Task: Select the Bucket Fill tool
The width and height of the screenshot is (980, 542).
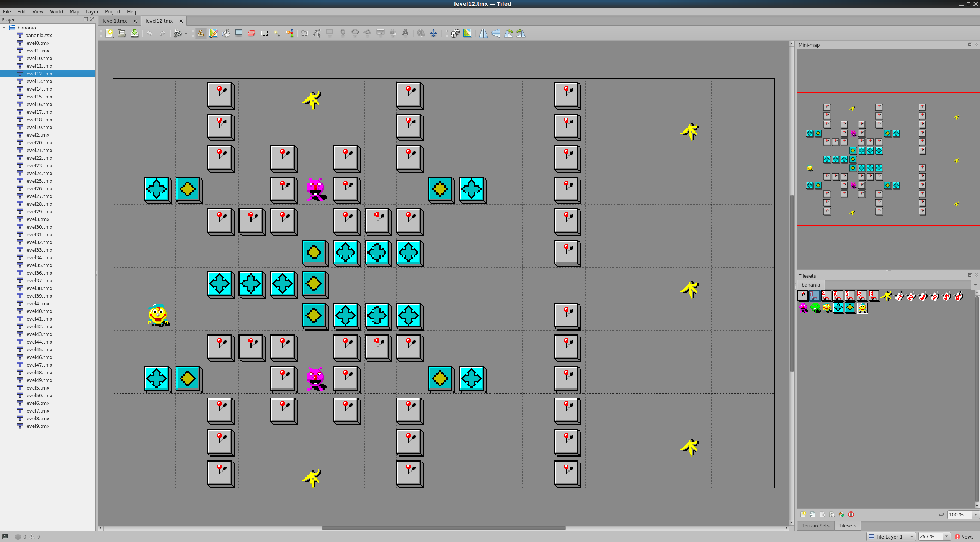Action: click(226, 33)
